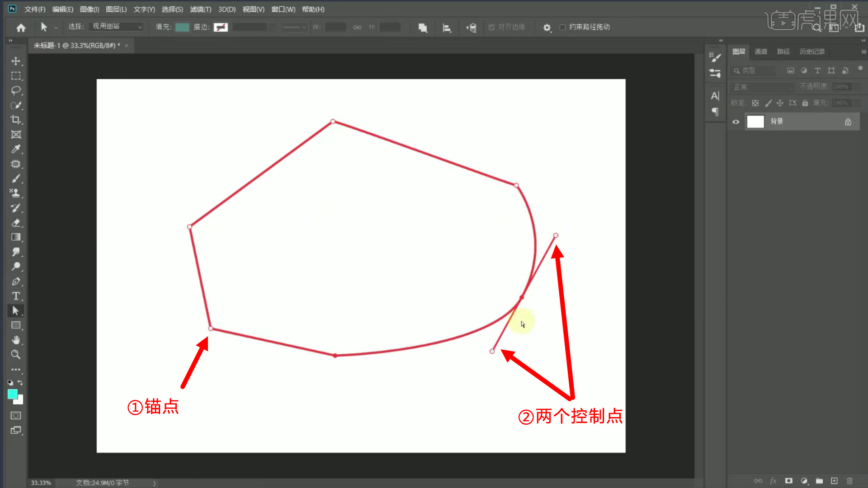The image size is (868, 488).
Task: Select the Spot Healing Brush tool
Action: (16, 164)
